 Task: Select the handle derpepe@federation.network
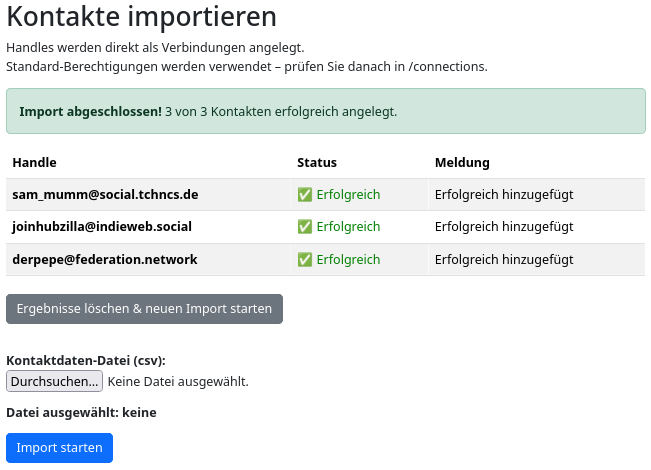pyautogui.click(x=105, y=260)
